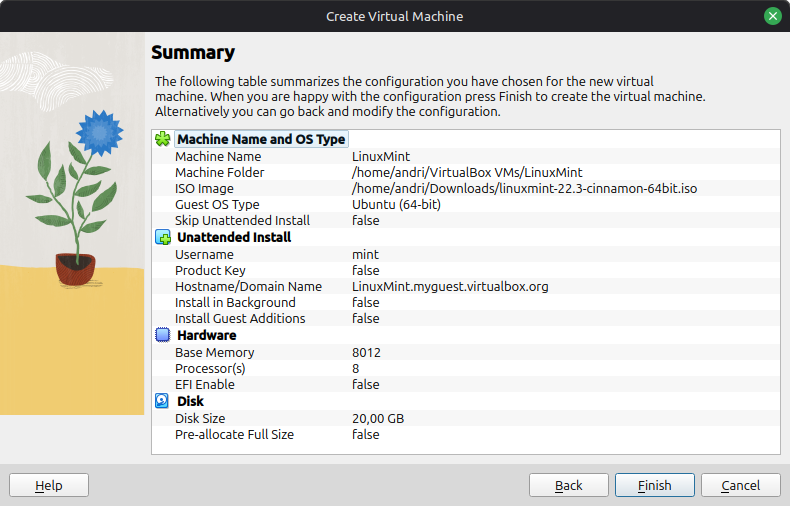
Task: Click the hard disk Disk section icon
Action: [x=162, y=401]
